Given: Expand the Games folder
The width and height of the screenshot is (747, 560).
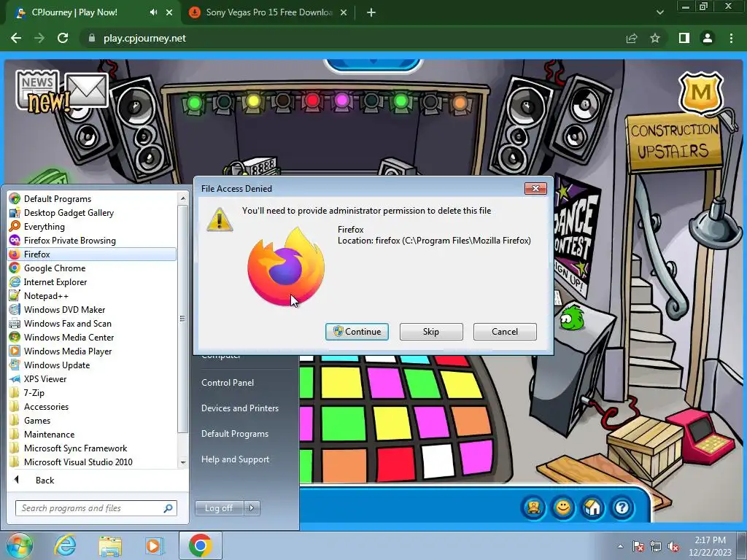Looking at the screenshot, I should [37, 420].
